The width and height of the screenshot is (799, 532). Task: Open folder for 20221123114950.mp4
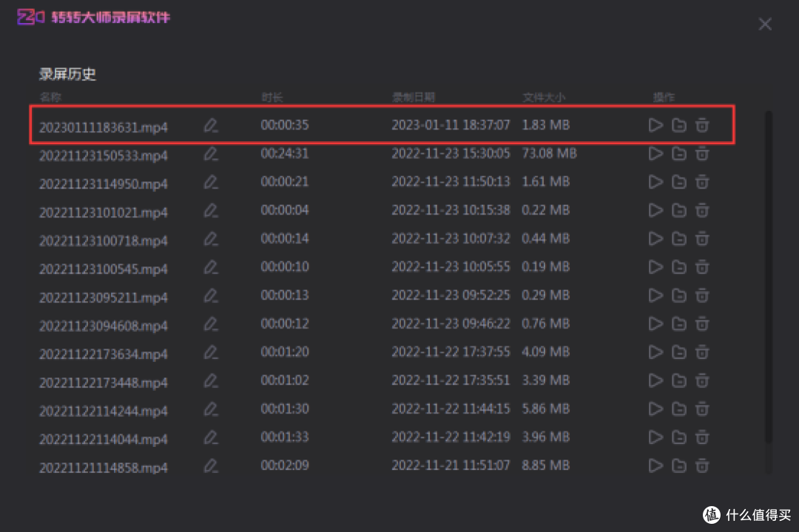click(x=678, y=182)
